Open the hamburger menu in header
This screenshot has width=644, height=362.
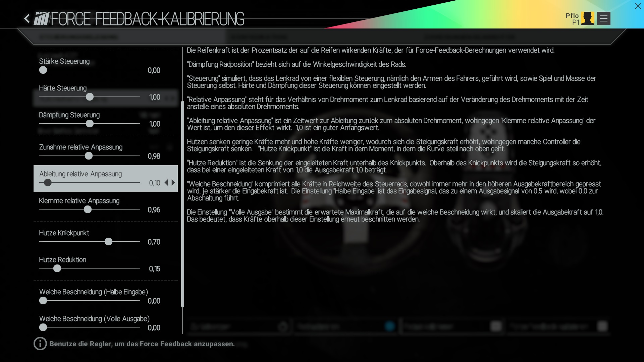(x=604, y=18)
